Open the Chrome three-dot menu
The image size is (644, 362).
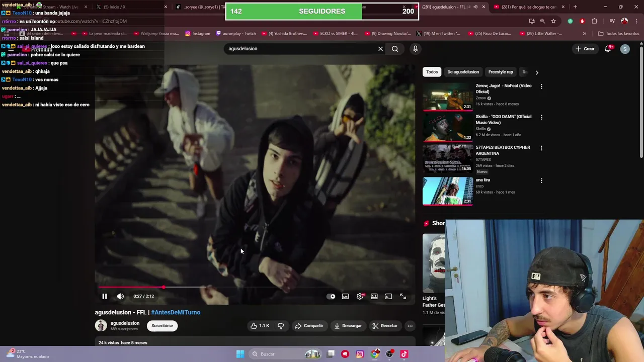[x=636, y=21]
